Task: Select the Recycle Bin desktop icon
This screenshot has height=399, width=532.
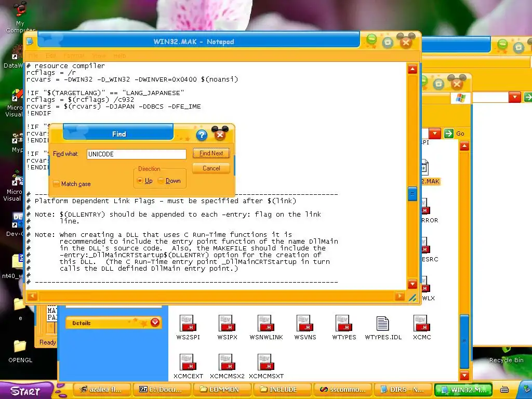Action: click(506, 354)
